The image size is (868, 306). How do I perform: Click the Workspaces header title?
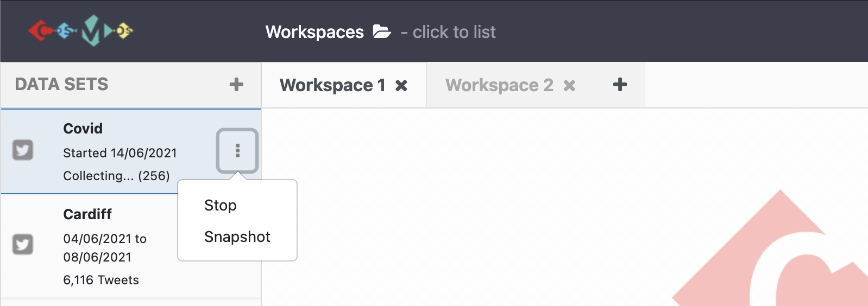pos(315,32)
